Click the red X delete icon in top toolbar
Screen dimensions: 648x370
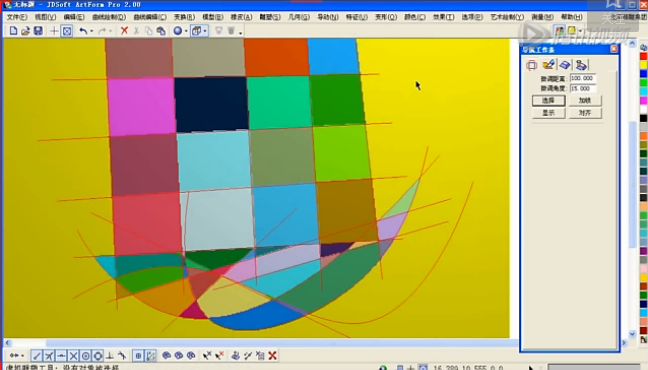(124, 31)
